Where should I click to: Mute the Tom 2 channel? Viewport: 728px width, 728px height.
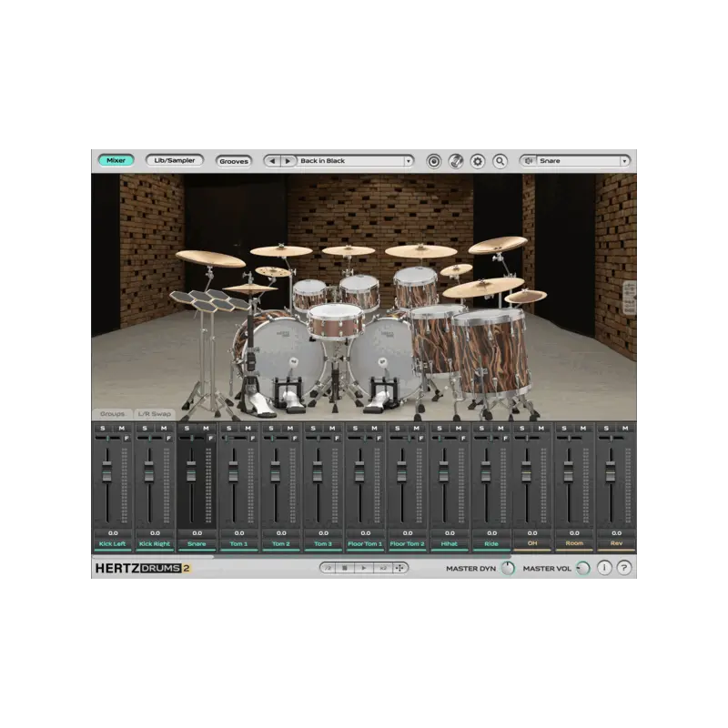click(x=290, y=428)
